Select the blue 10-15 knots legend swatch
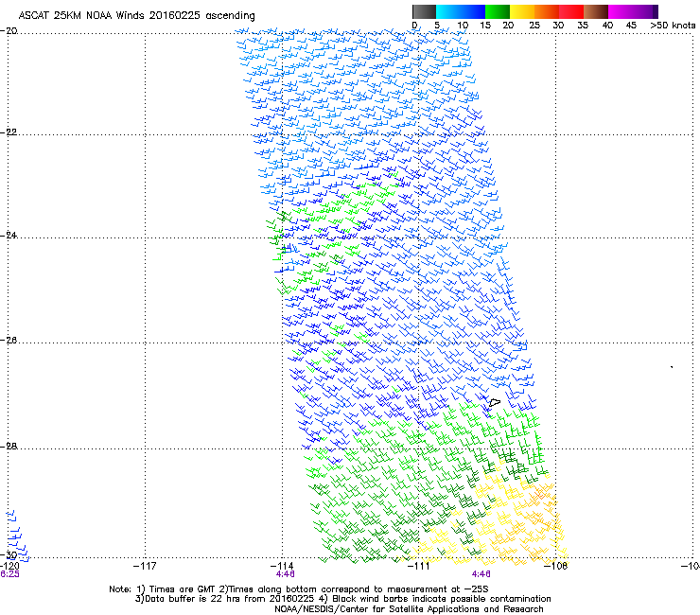Image resolution: width=700 pixels, height=615 pixels. point(473,11)
